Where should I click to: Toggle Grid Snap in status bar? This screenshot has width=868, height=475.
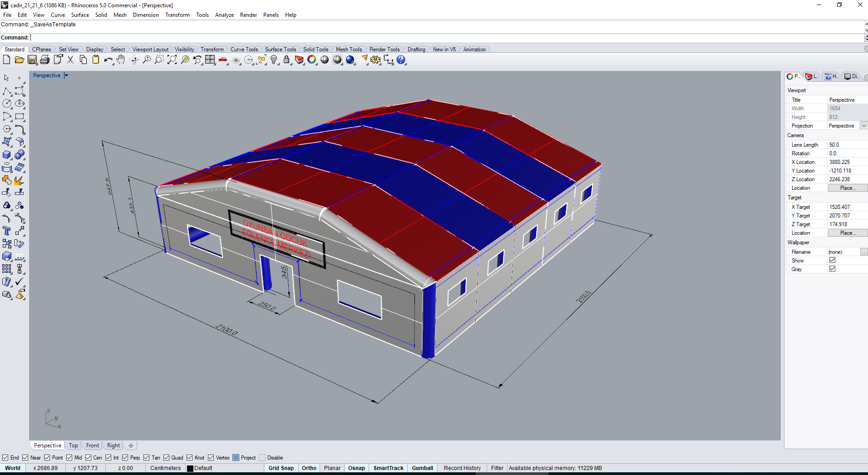pyautogui.click(x=281, y=468)
